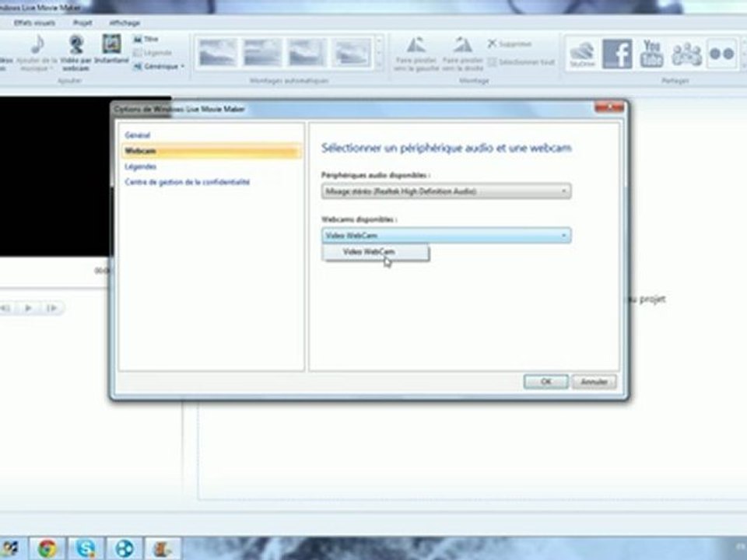Share to SkyDrive icon
The width and height of the screenshot is (747, 560).
[582, 54]
